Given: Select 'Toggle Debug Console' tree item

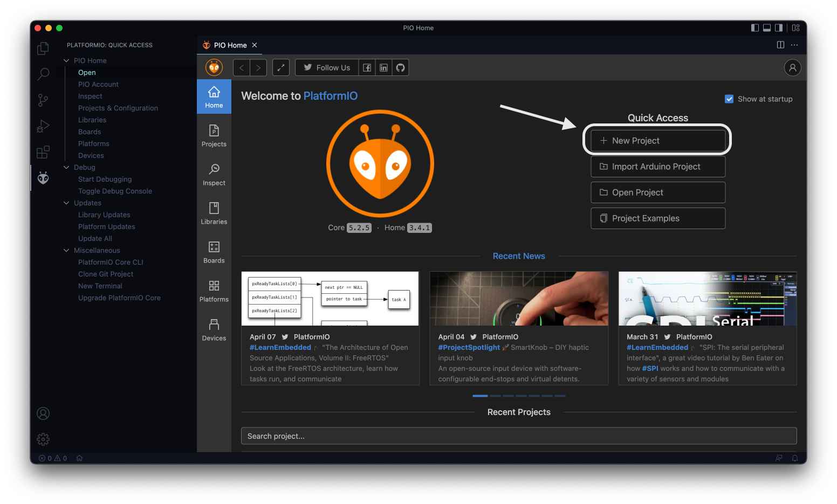Looking at the screenshot, I should coord(115,191).
